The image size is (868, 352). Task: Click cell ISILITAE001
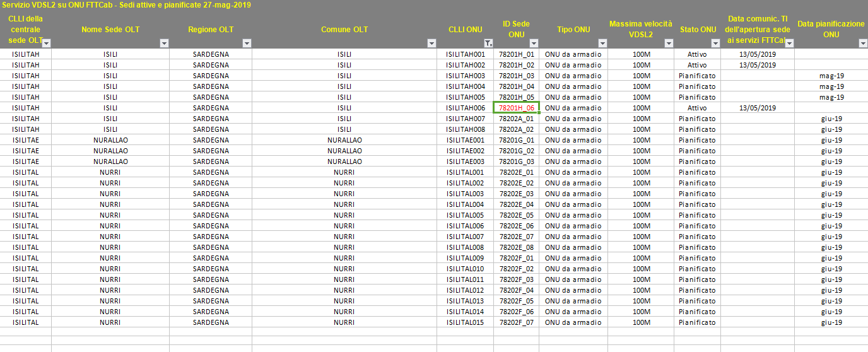[x=466, y=140]
